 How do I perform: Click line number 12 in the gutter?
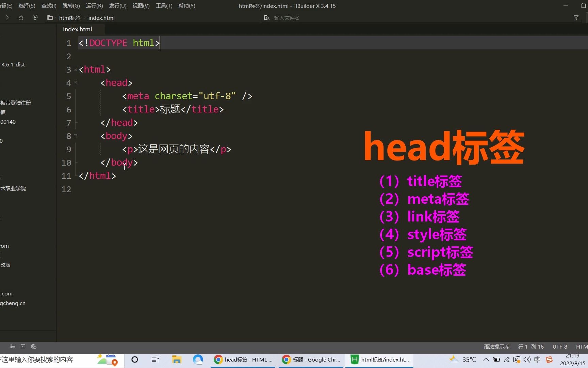[x=66, y=189]
